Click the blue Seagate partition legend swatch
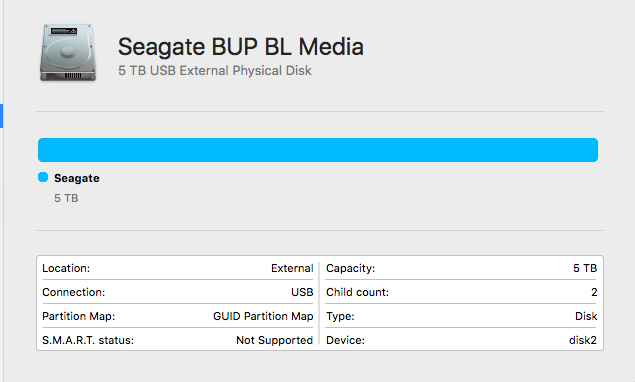This screenshot has width=635, height=382. 43,177
